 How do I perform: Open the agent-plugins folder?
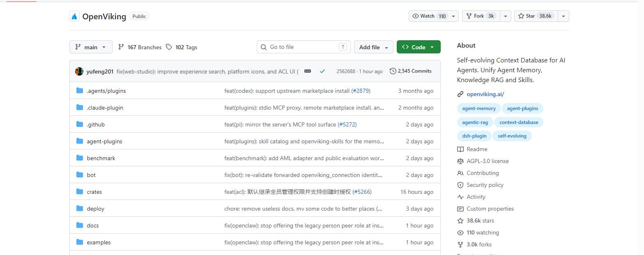coord(104,141)
